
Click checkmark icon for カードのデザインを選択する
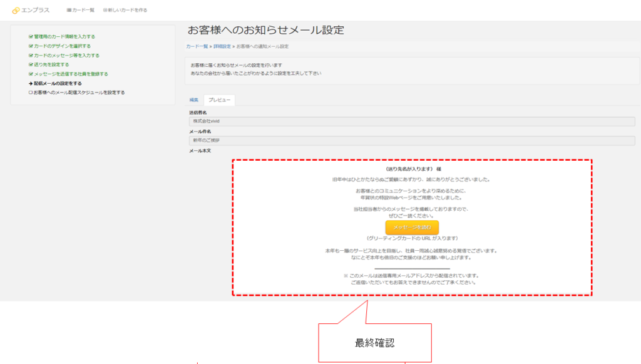click(31, 46)
